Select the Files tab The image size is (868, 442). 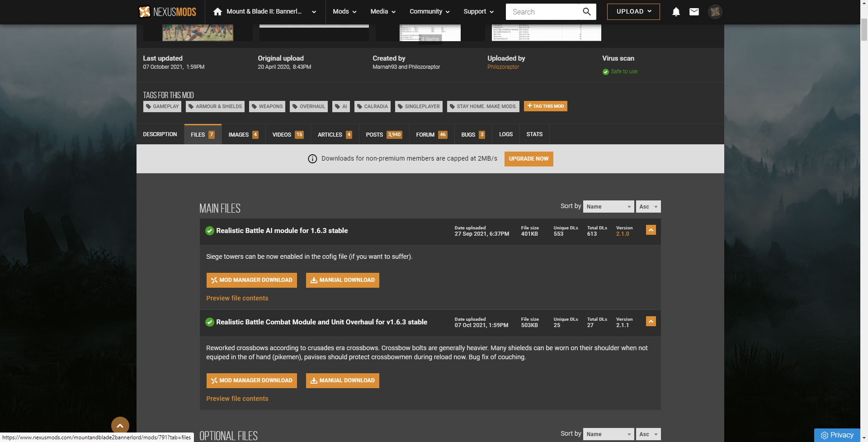coord(203,134)
